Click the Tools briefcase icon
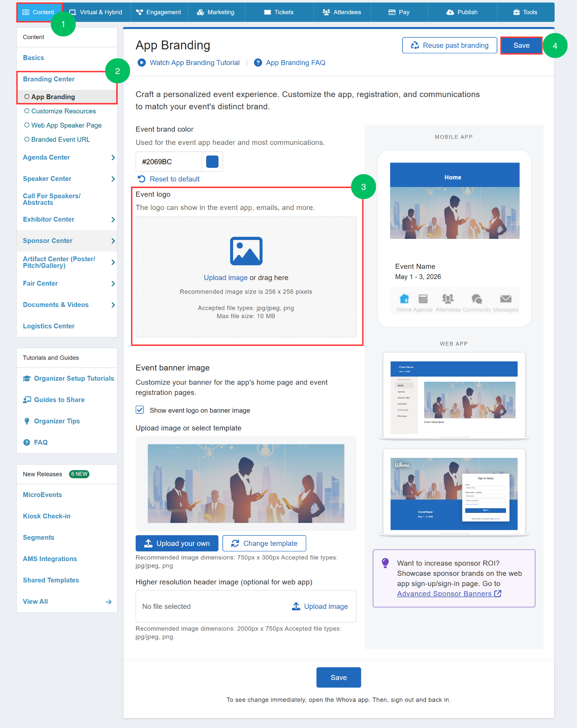 [x=517, y=12]
